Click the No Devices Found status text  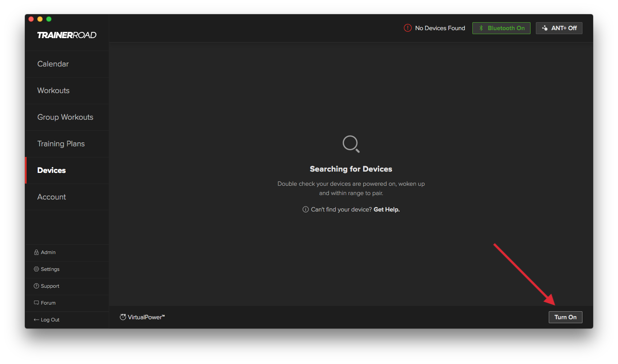[440, 28]
